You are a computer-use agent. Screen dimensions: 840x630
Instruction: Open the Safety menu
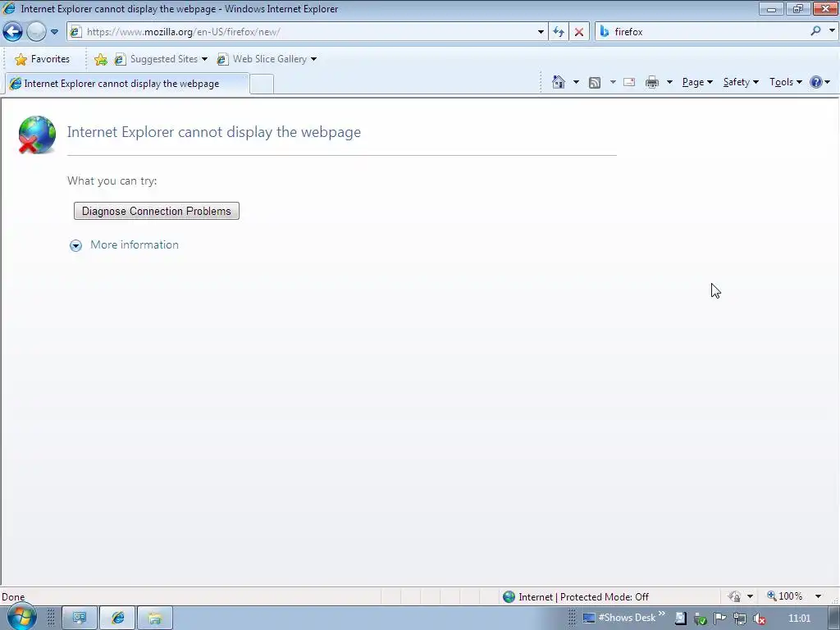coord(741,82)
